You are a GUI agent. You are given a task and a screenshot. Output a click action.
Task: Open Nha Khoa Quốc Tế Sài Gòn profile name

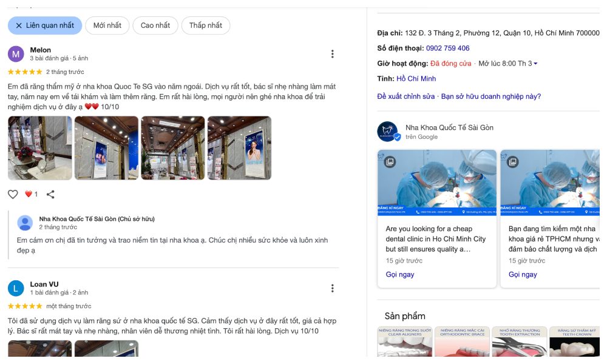[449, 127]
